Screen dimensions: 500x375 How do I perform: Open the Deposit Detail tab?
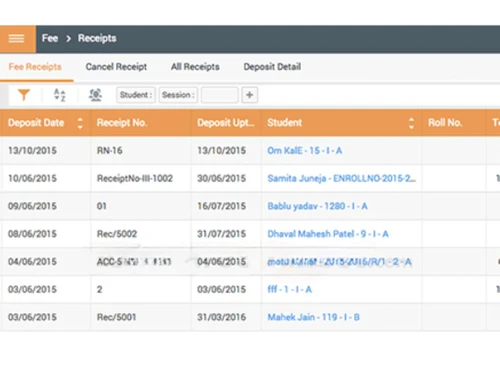pyautogui.click(x=272, y=67)
